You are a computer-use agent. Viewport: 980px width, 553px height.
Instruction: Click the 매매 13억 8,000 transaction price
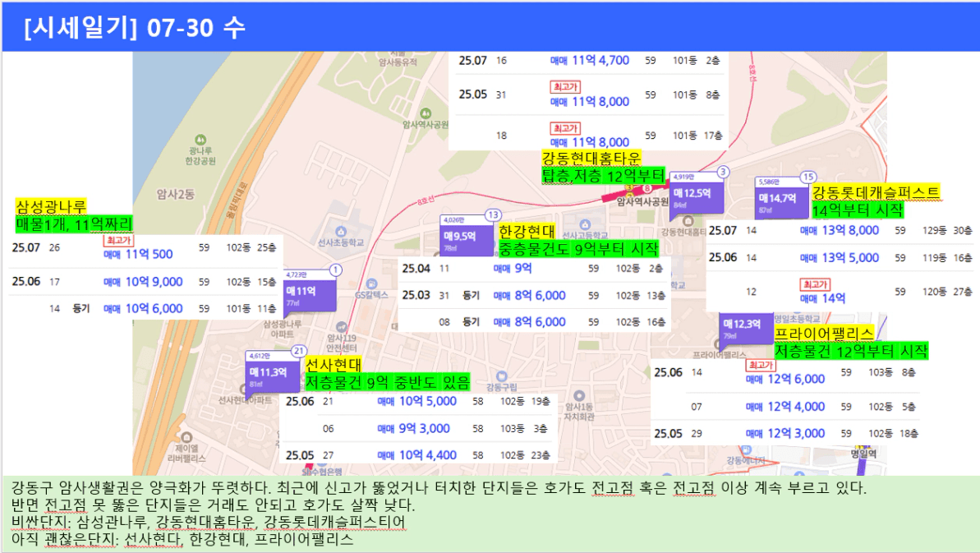coord(840,231)
